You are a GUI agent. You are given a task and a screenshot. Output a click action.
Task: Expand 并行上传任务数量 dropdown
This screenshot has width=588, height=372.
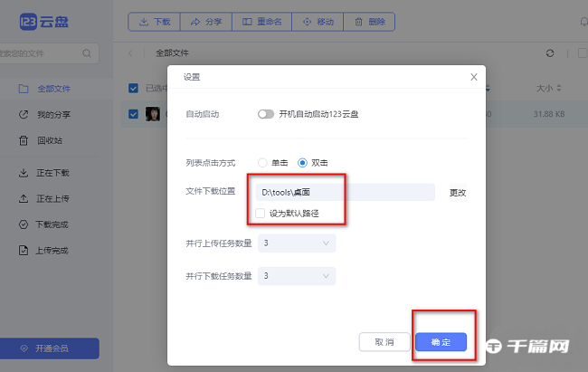click(x=297, y=243)
